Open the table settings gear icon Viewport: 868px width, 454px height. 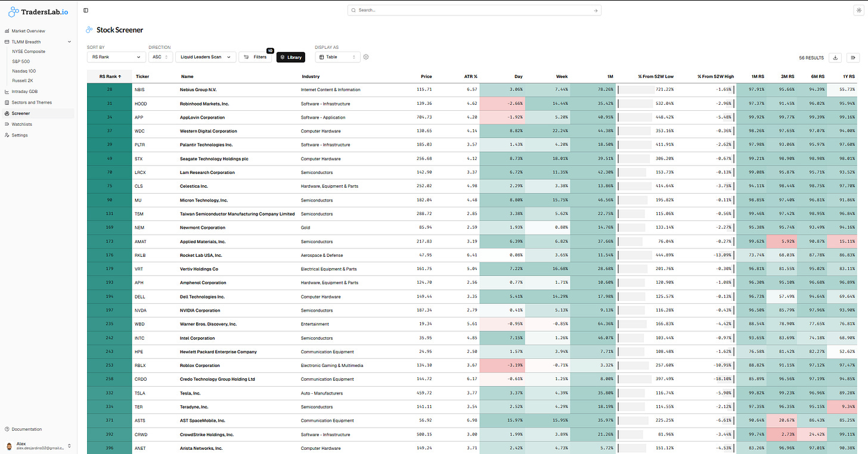pyautogui.click(x=366, y=57)
